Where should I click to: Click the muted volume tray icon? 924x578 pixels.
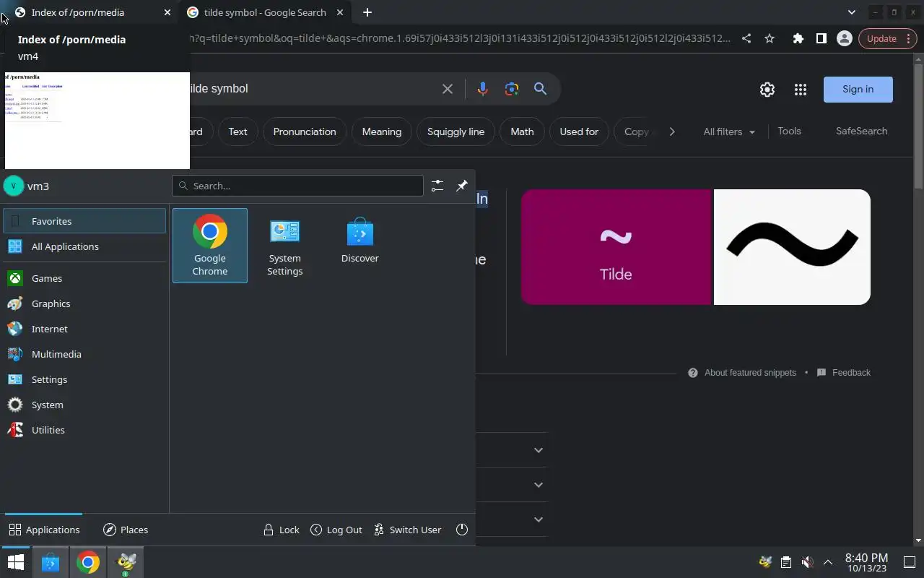click(808, 562)
